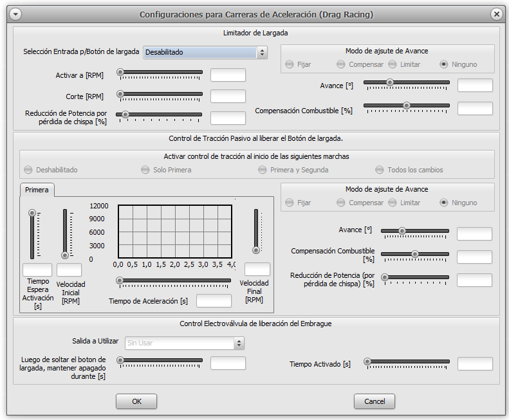Click the Cancel button

coord(375,401)
